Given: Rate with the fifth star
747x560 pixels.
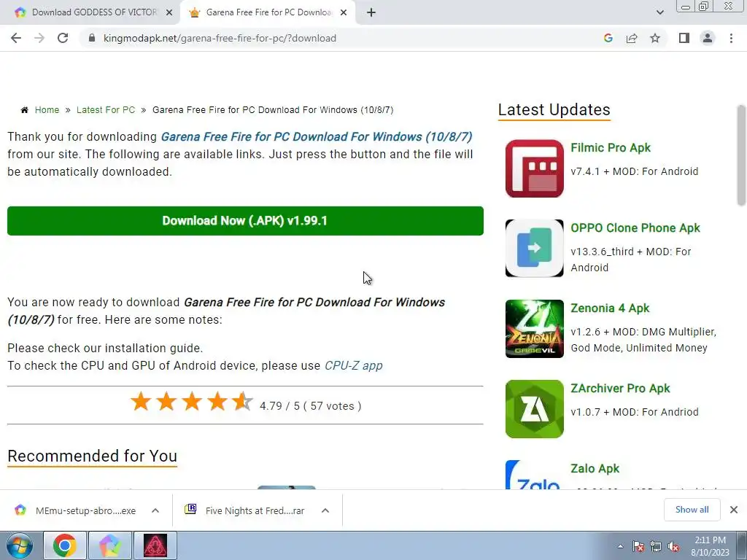Looking at the screenshot, I should pyautogui.click(x=242, y=402).
